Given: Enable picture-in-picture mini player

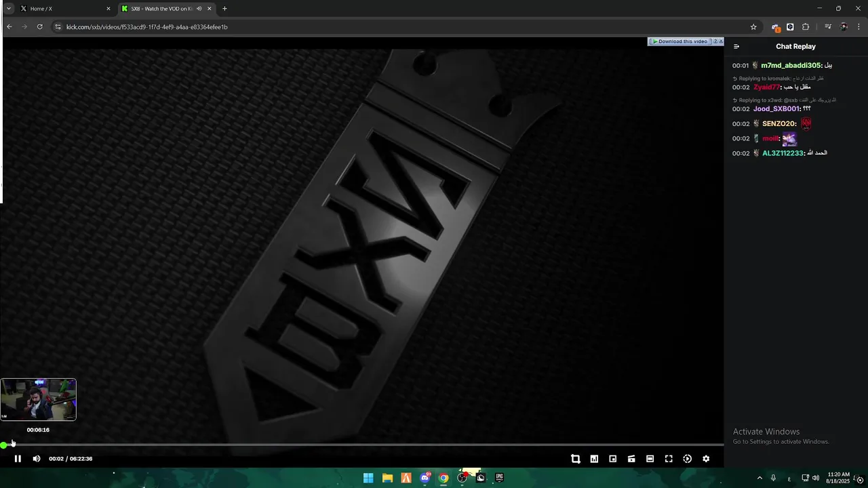Looking at the screenshot, I should click(x=613, y=459).
